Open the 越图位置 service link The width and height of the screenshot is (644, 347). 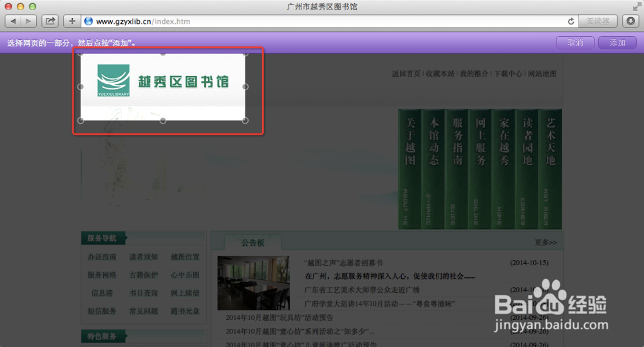pos(185,257)
